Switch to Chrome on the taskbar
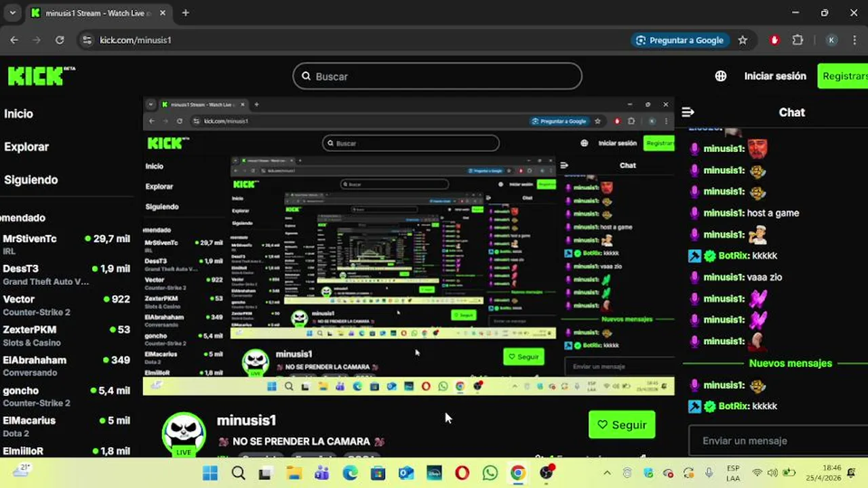The width and height of the screenshot is (868, 488). (518, 473)
